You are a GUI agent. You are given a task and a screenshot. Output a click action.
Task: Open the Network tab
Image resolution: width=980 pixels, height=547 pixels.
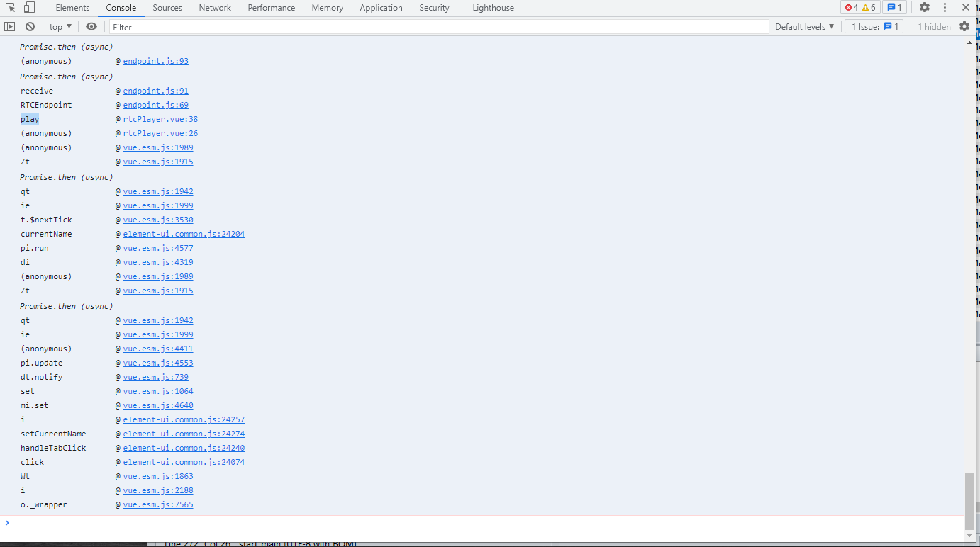tap(214, 8)
